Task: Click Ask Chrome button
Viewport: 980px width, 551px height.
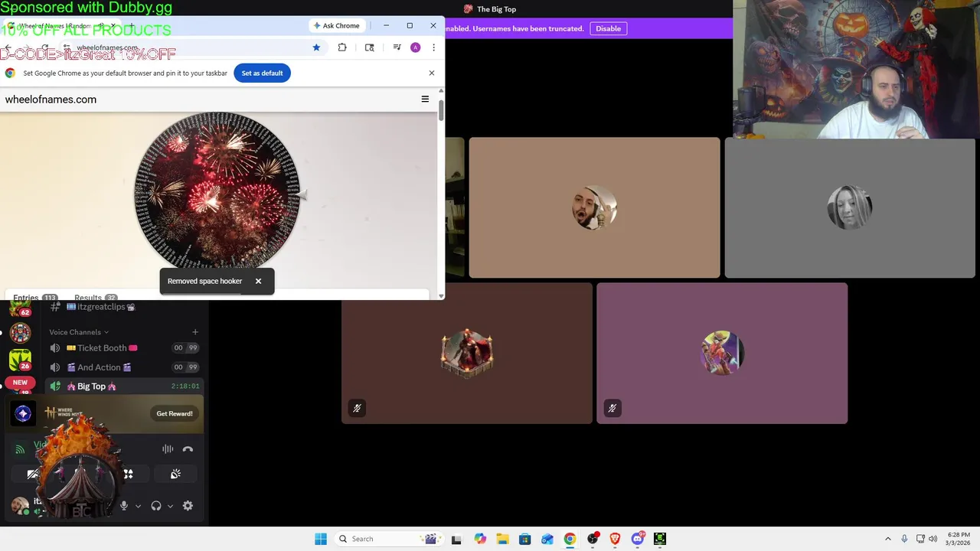Action: (x=336, y=25)
